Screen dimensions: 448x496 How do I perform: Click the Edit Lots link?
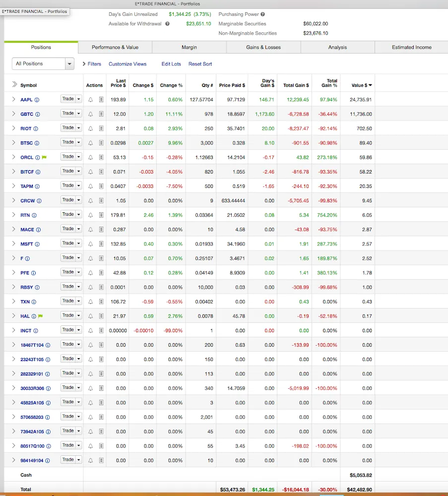tap(171, 64)
